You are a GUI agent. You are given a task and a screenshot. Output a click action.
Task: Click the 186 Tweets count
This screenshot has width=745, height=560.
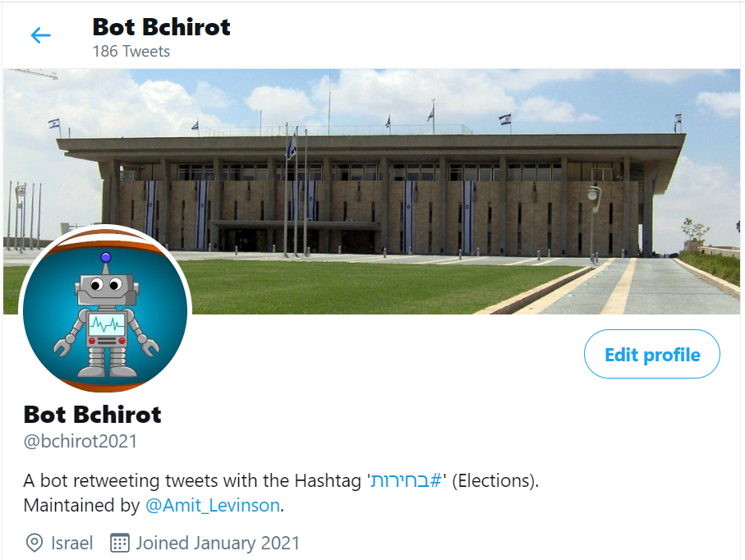(131, 51)
